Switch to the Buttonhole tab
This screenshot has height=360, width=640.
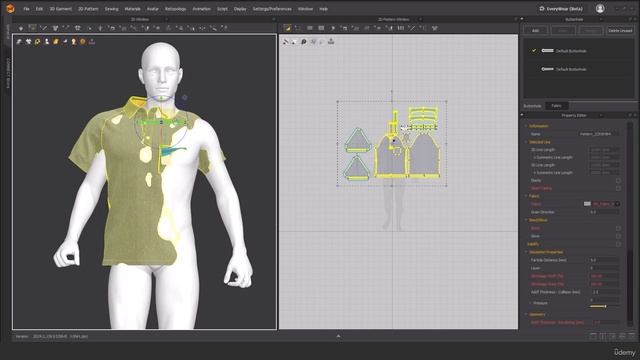(x=532, y=106)
